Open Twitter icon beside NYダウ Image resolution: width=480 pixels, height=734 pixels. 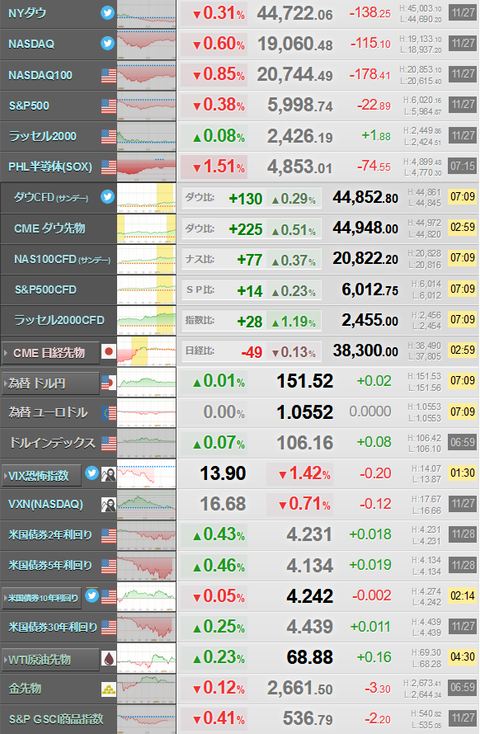coord(108,13)
